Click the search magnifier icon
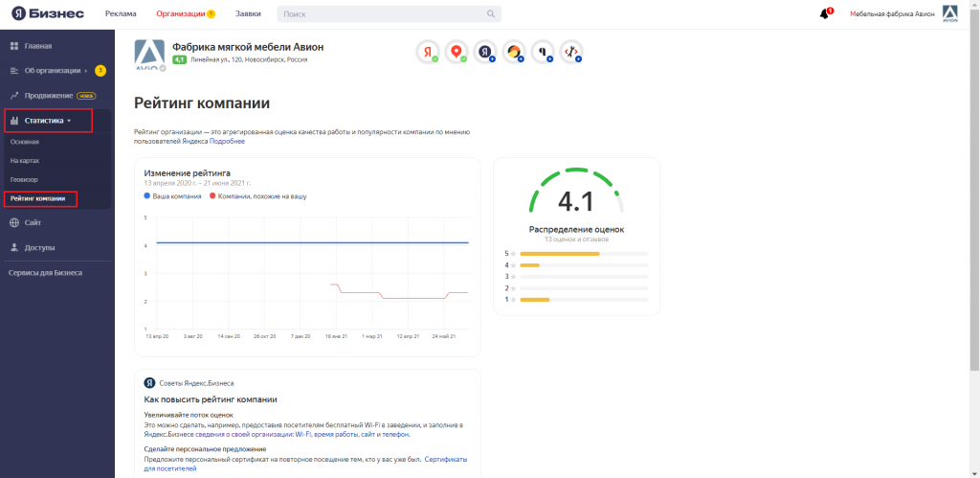This screenshot has height=478, width=980. click(492, 14)
